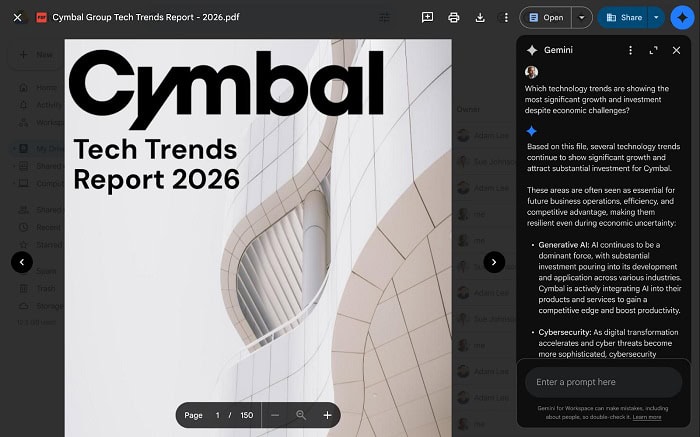Close the PDF preview with the X icon
This screenshot has width=700, height=437.
(x=17, y=17)
